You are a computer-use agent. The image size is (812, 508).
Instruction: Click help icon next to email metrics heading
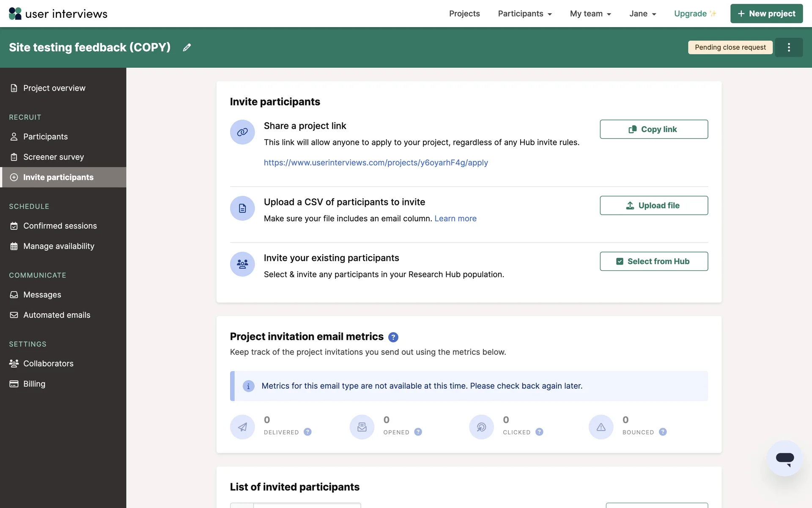(x=393, y=337)
